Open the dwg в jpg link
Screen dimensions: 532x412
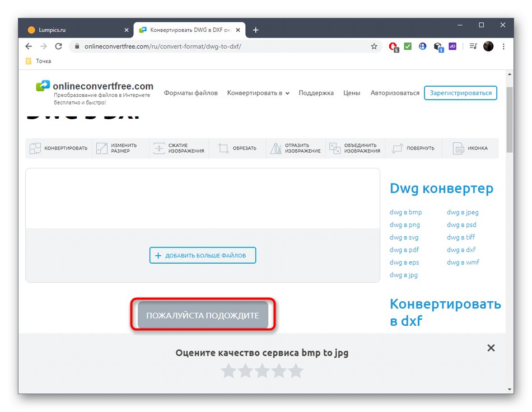pyautogui.click(x=403, y=275)
